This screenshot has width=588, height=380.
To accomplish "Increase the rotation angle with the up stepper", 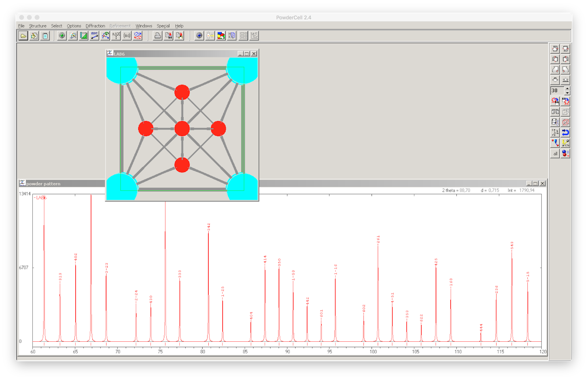I will point(567,88).
